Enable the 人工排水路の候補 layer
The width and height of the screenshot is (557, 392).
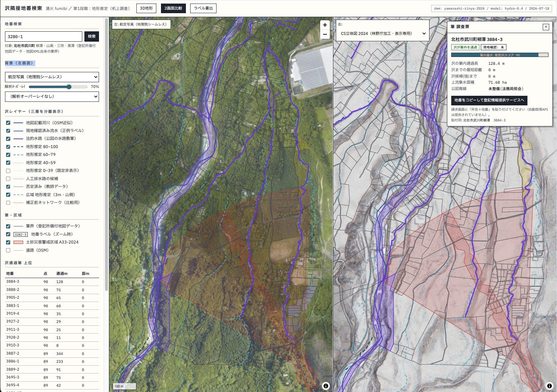pyautogui.click(x=8, y=179)
